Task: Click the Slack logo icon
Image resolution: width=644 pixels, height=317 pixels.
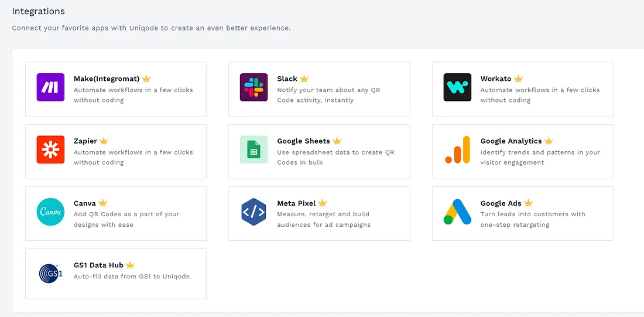Action: tap(254, 87)
